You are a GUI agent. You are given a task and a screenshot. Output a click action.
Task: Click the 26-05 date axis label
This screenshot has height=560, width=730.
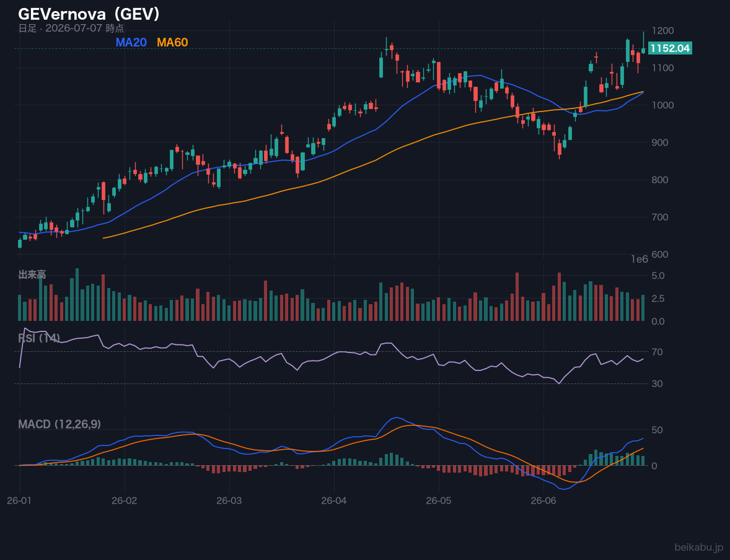(439, 501)
